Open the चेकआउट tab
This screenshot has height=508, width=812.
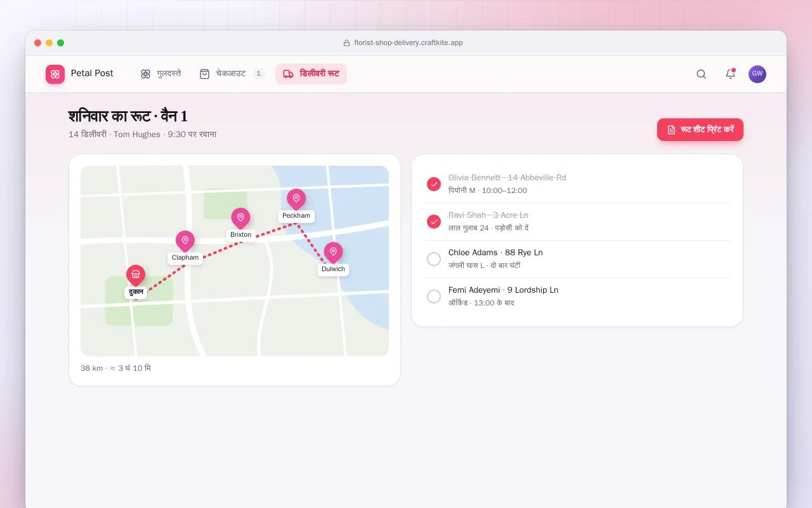(232, 74)
